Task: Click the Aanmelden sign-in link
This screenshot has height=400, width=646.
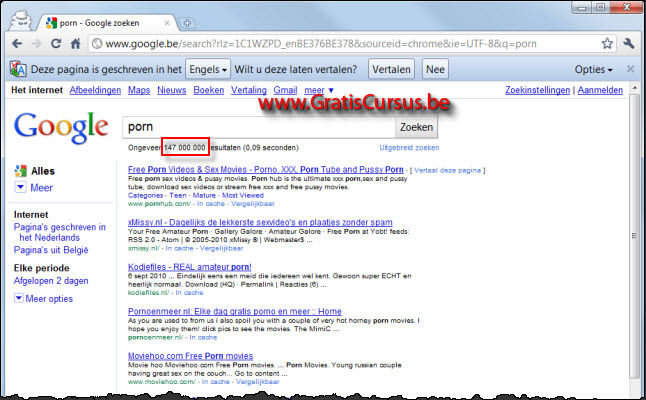Action: click(600, 90)
